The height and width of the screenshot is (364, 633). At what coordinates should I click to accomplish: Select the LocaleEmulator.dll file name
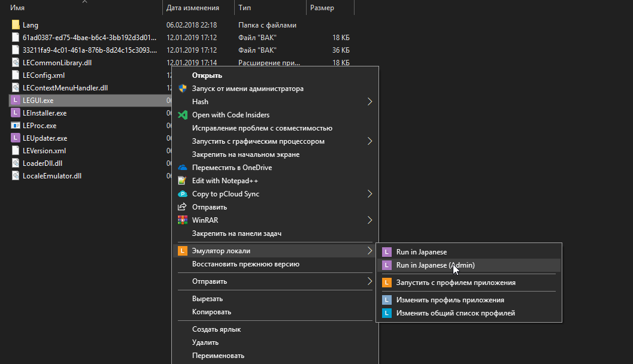(x=52, y=176)
